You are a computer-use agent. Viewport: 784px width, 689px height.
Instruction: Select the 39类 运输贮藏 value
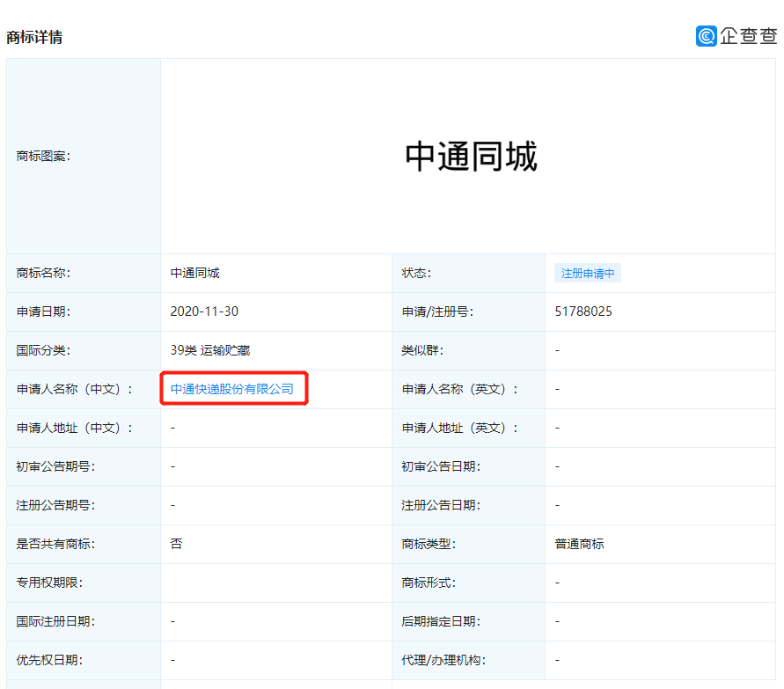point(210,350)
